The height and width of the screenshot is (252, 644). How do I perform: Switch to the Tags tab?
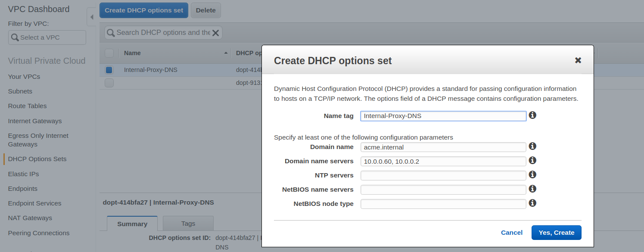[x=188, y=223]
